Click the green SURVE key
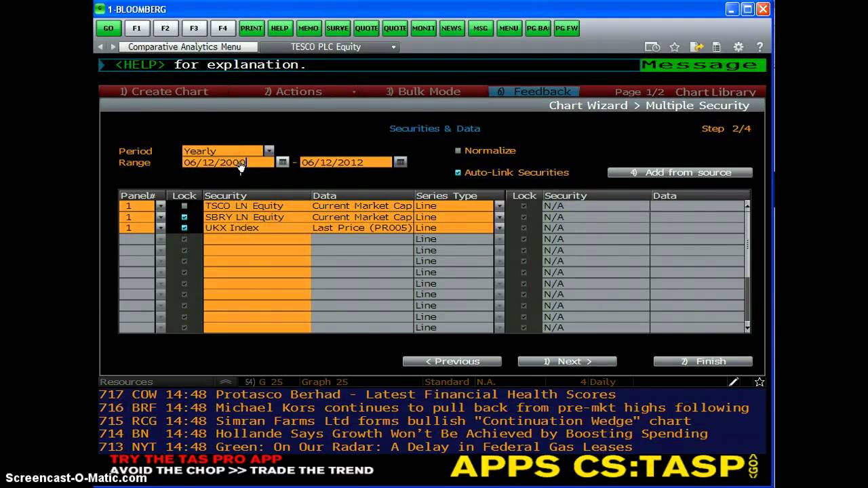Image resolution: width=868 pixels, height=488 pixels. [x=337, y=28]
